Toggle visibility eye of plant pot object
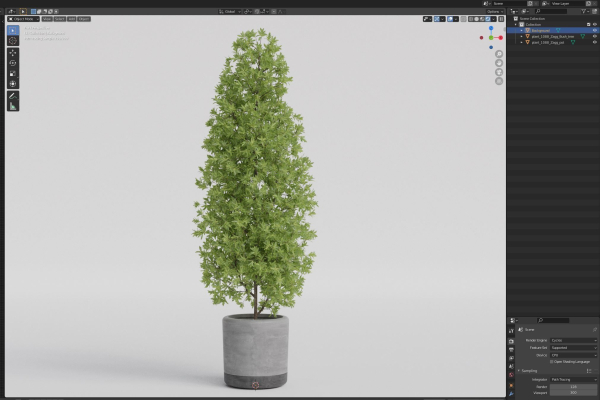The width and height of the screenshot is (600, 400). pos(595,42)
